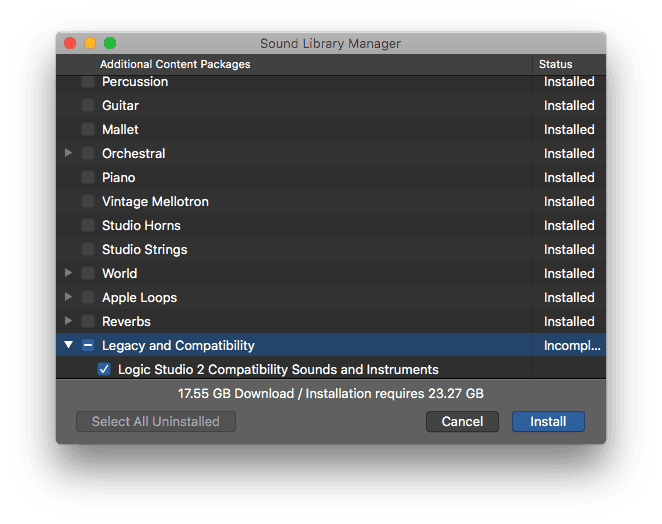
Task: Tick the Mallet package checkbox
Action: [x=88, y=129]
